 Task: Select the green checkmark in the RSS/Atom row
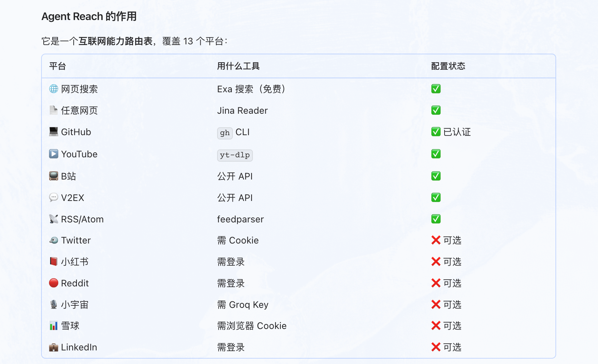436,219
